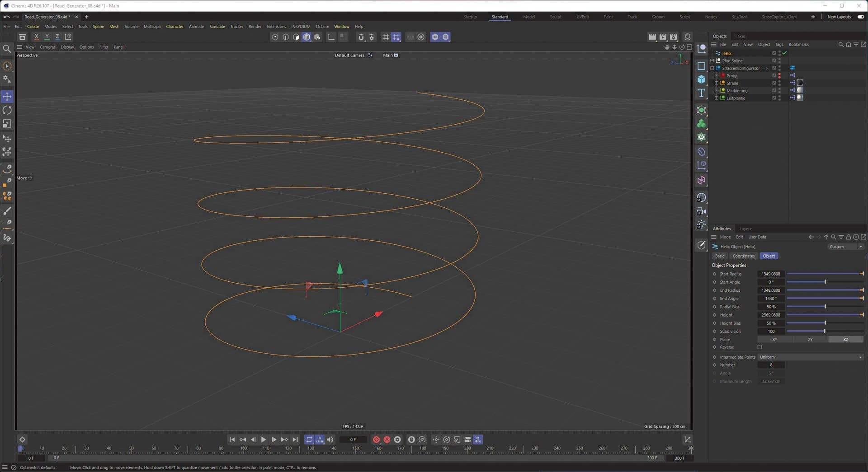Screen dimensions: 868x472
Task: Open the Render Settings icon in the toolbar
Action: (x=673, y=37)
